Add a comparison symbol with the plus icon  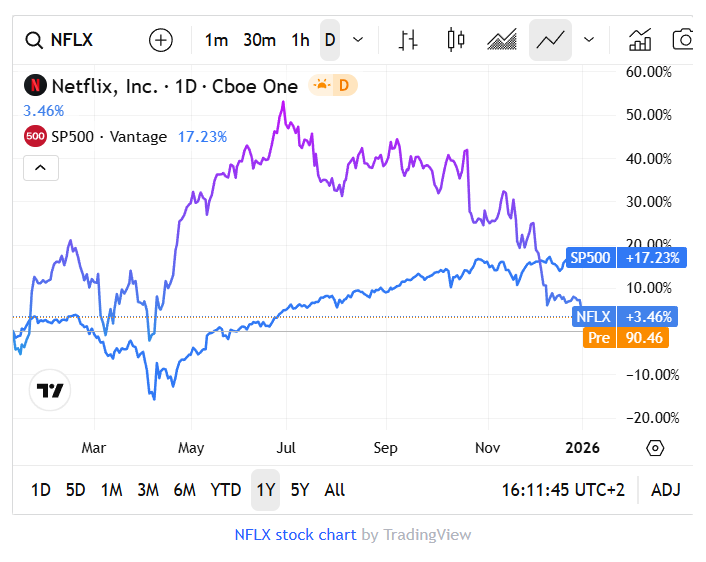click(x=160, y=40)
